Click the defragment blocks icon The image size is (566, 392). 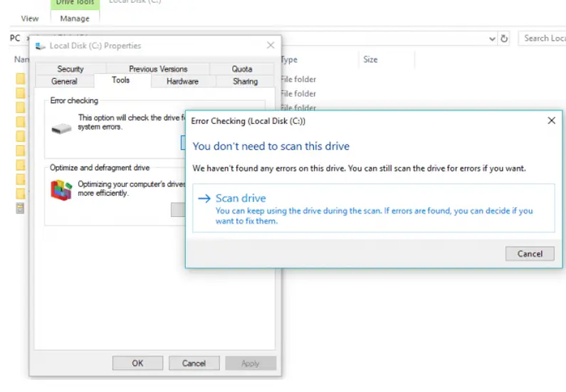click(x=61, y=190)
